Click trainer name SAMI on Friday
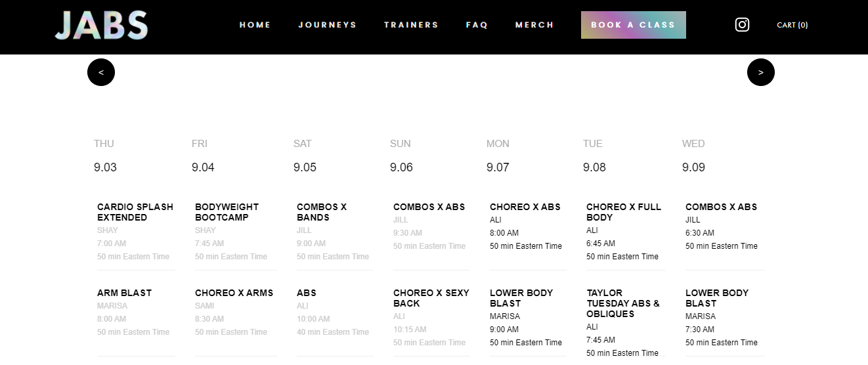 (205, 306)
